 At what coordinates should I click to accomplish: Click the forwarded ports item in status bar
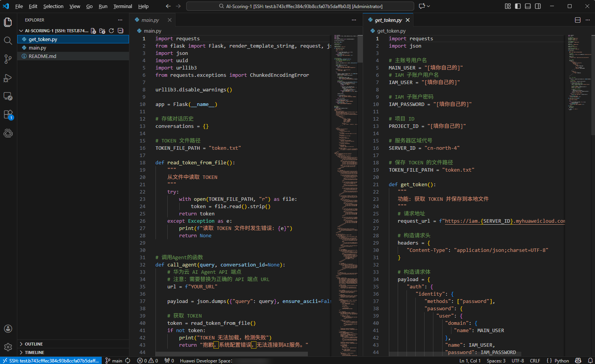pyautogui.click(x=169, y=361)
